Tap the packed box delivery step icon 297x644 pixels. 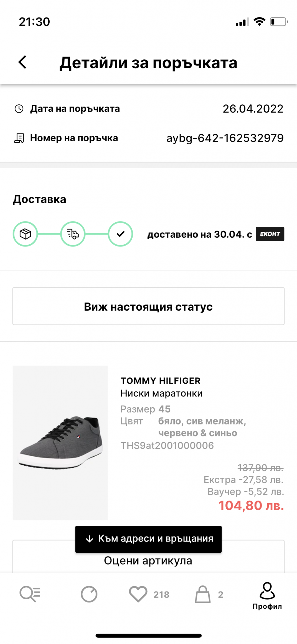tap(25, 234)
